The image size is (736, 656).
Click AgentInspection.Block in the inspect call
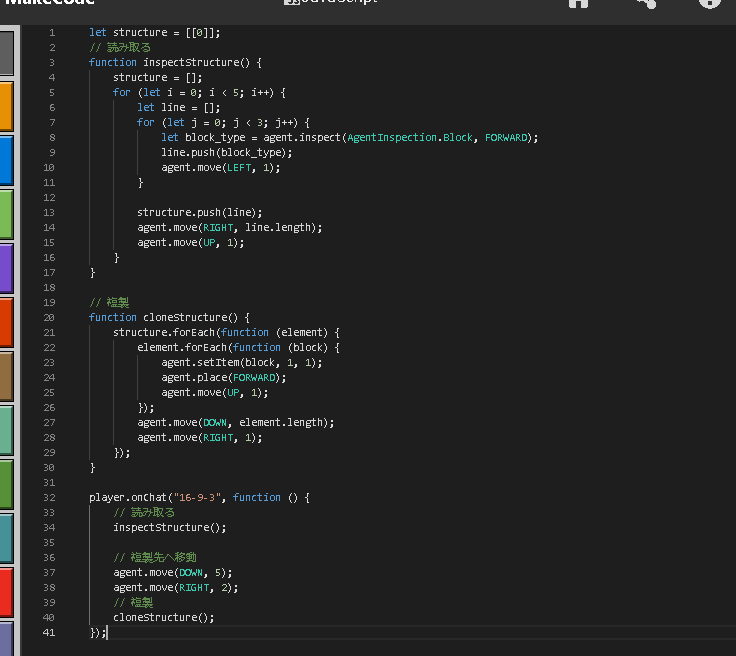[411, 137]
